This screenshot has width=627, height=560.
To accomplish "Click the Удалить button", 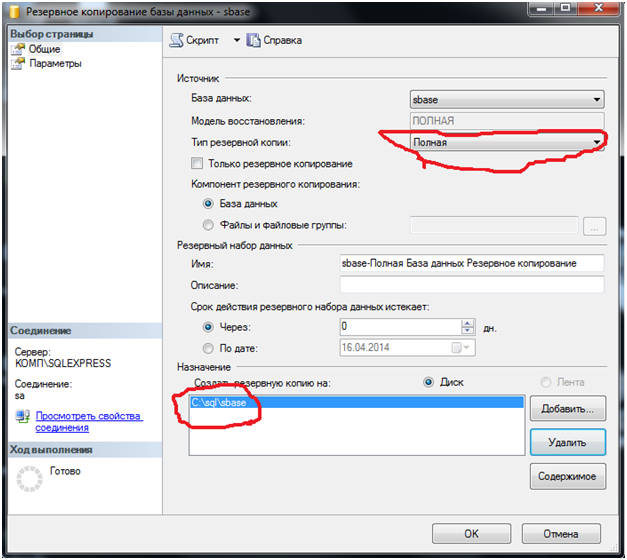I will pyautogui.click(x=567, y=441).
